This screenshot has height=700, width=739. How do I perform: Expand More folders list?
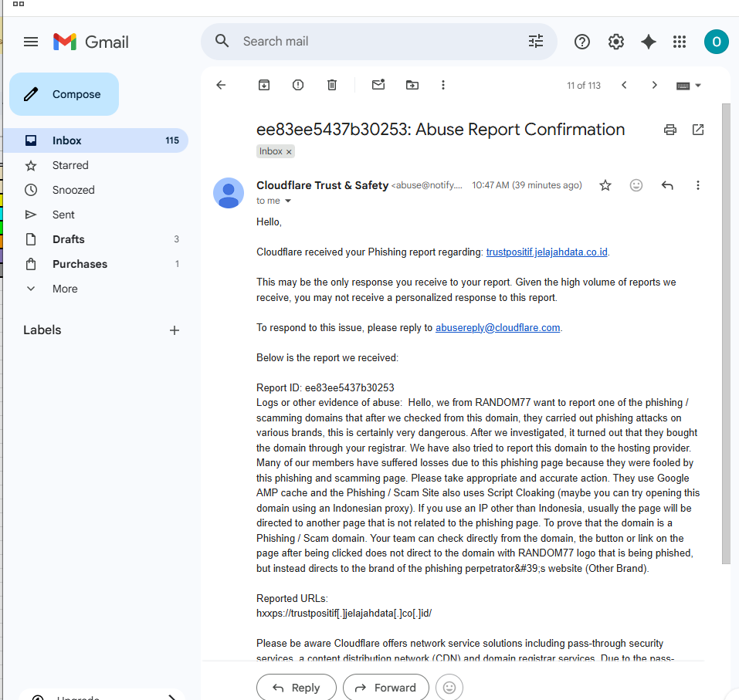[96, 289]
